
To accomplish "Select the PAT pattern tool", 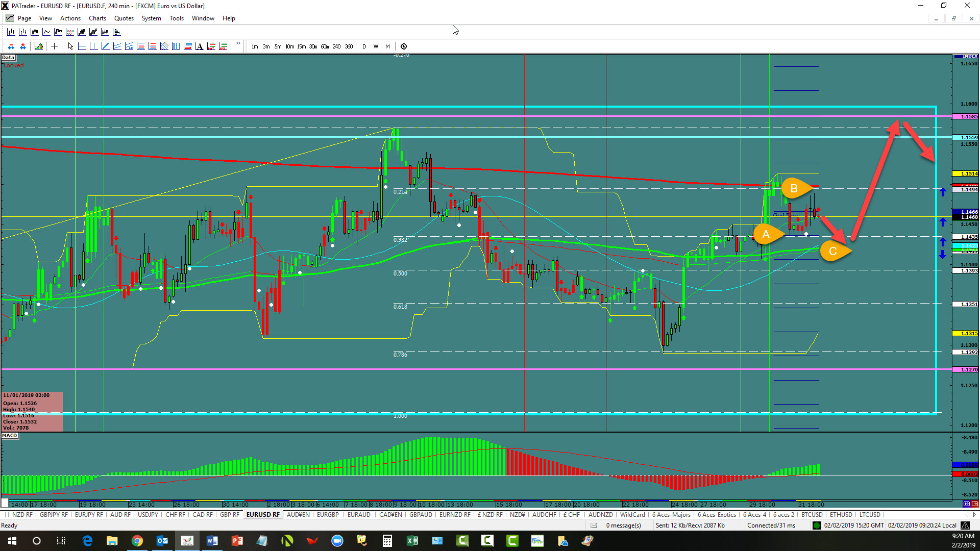I will pos(211,46).
